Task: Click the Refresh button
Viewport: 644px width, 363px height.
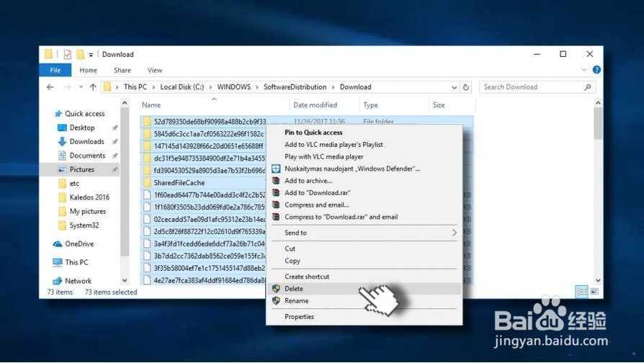Action: point(466,87)
